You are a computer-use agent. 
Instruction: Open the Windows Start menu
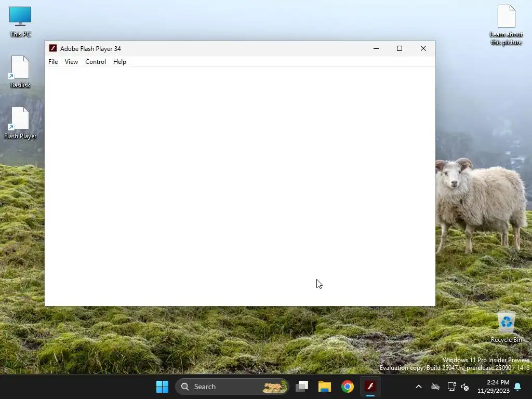[162, 387]
